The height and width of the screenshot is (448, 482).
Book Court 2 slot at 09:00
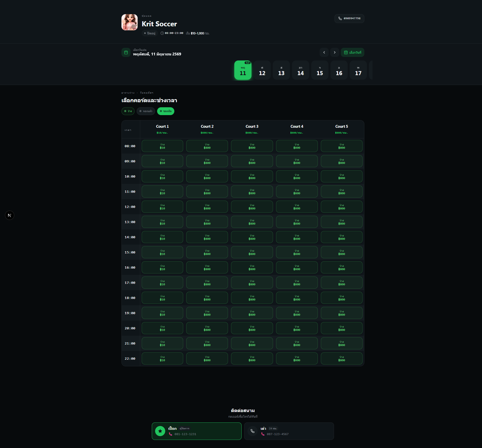pos(207,161)
